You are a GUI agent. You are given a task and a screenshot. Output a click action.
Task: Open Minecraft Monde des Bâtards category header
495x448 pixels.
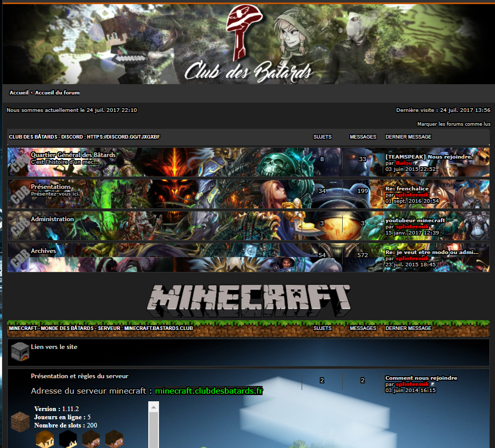[x=101, y=328]
